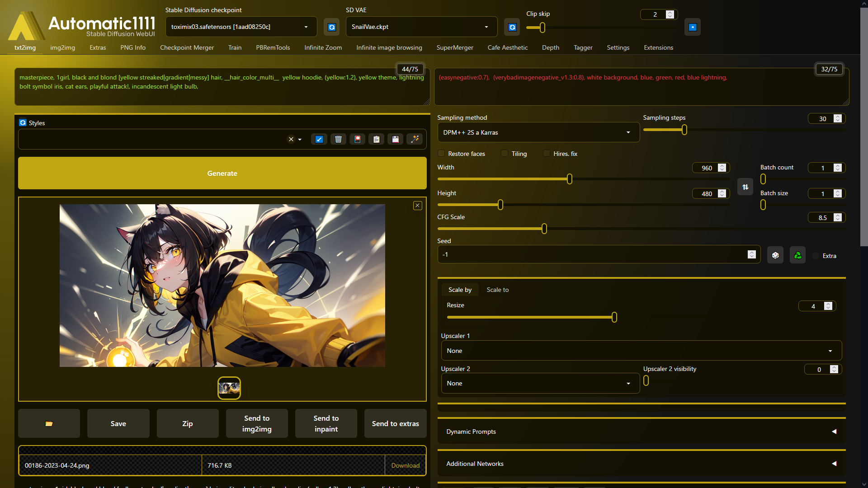Switch to the img2img tab
This screenshot has height=488, width=868.
pyautogui.click(x=62, y=47)
